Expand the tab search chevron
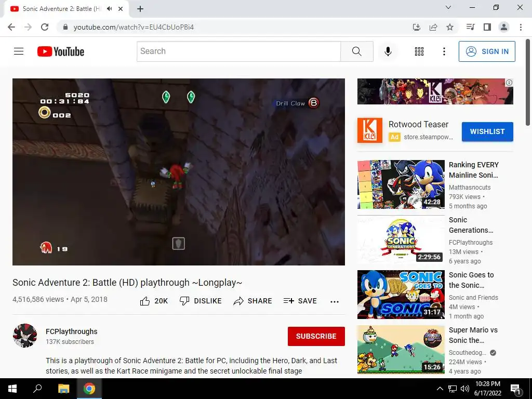Screen dimensions: 532x399 point(448,7)
